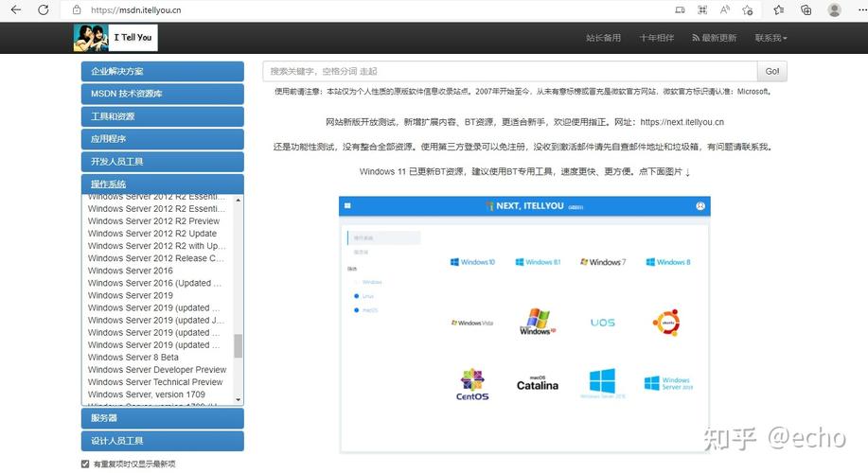Open the browser profile avatar
This screenshot has height=473, width=868.
pyautogui.click(x=834, y=10)
